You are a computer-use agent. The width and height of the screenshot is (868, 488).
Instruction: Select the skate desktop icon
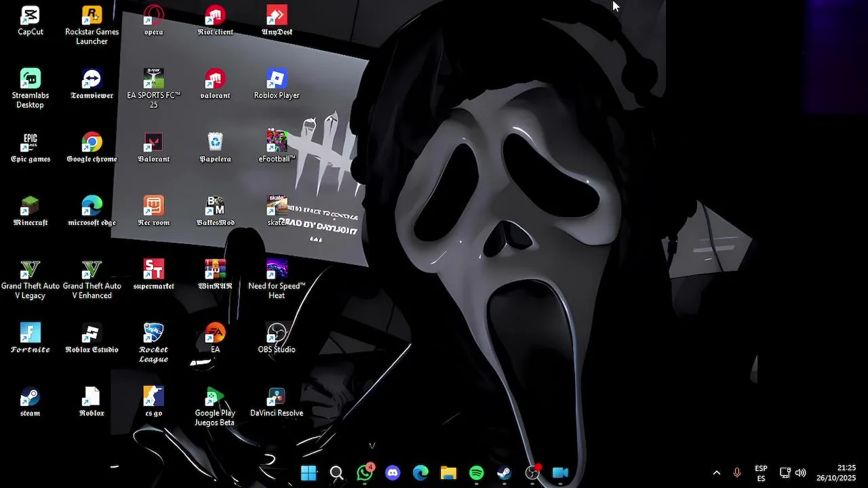277,211
